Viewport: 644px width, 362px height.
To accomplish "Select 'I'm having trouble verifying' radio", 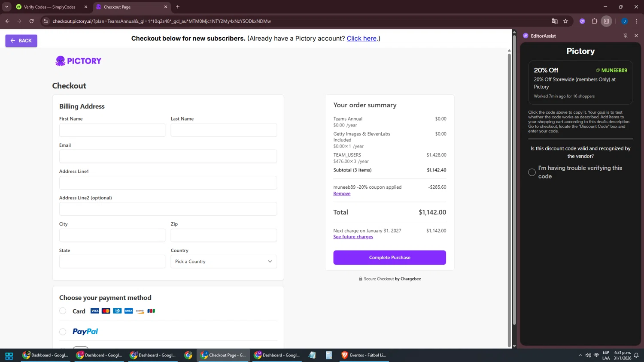I will [532, 172].
